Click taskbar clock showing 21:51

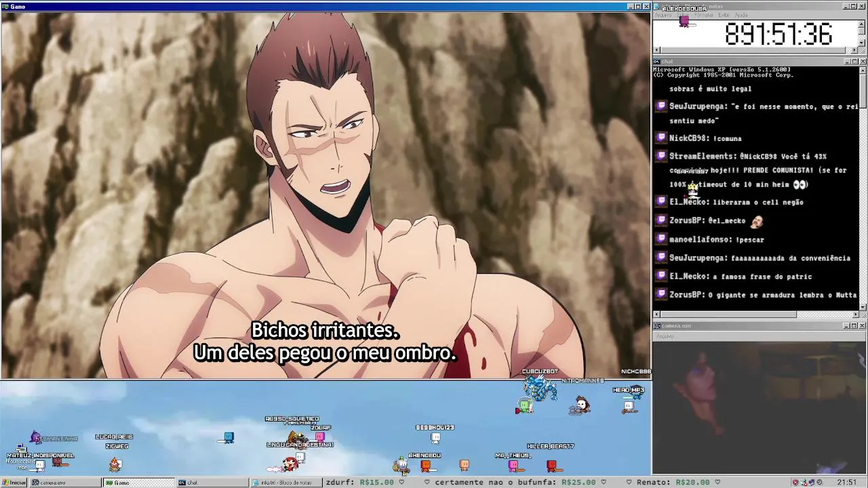(847, 483)
